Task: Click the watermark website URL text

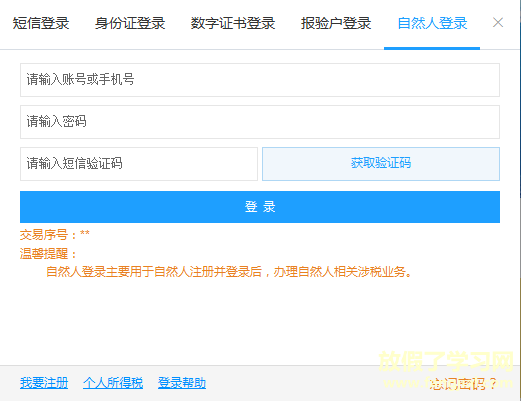Action: click(x=448, y=383)
